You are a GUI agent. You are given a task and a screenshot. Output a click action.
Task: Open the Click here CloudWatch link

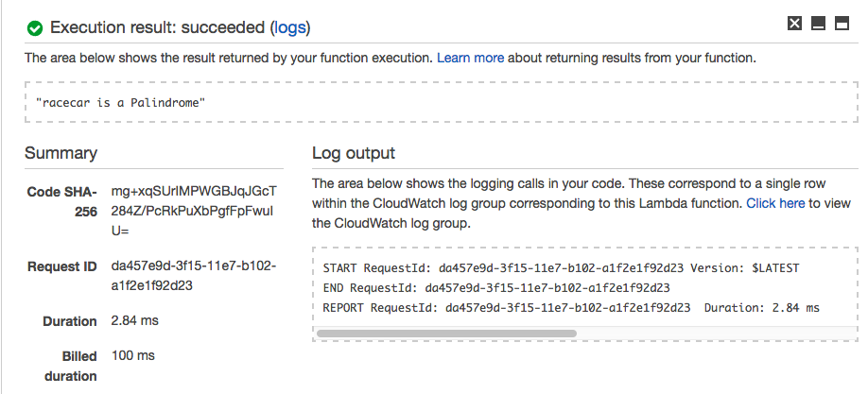click(x=775, y=203)
